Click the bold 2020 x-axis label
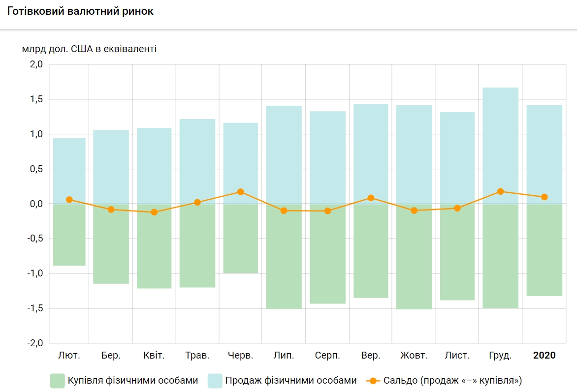The width and height of the screenshot is (577, 392). tap(544, 355)
